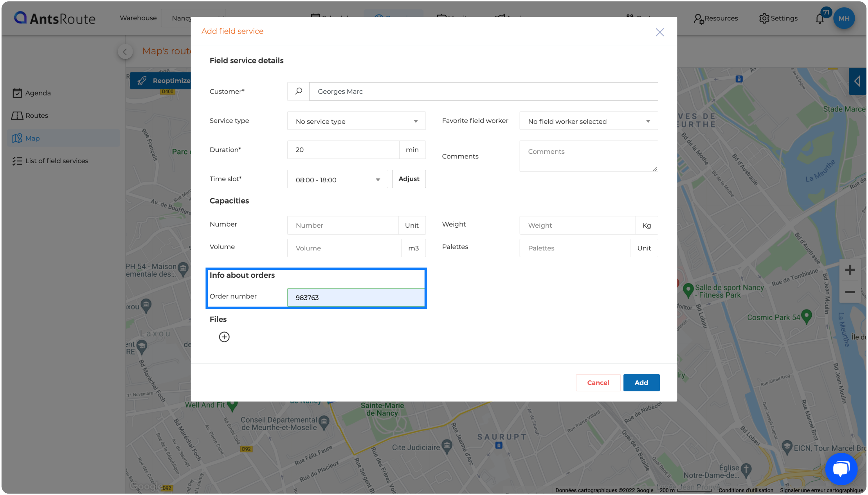Click the Cancel button
868x495 pixels.
(x=598, y=383)
